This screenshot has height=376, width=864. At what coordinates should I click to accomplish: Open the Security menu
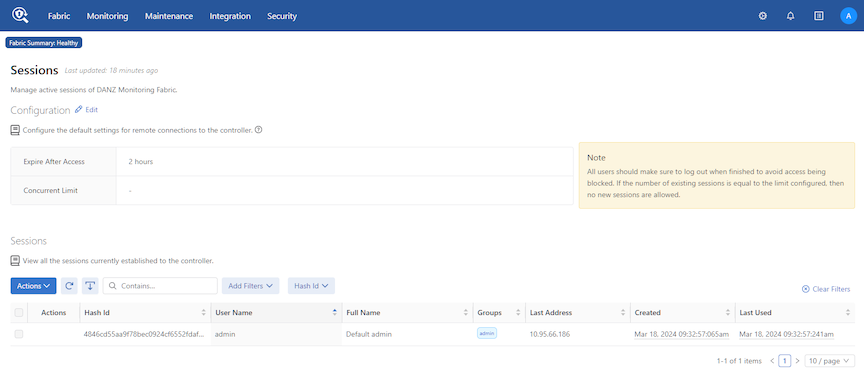pyautogui.click(x=282, y=16)
